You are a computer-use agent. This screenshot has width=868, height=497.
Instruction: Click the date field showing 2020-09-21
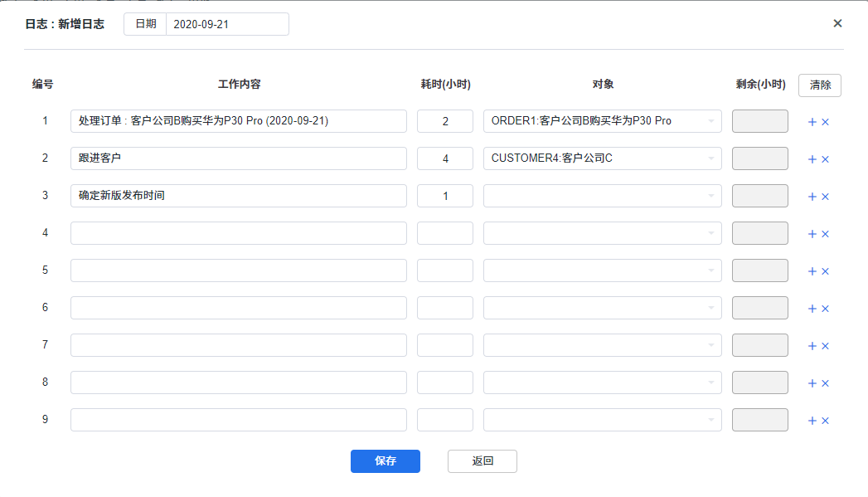[x=226, y=24]
